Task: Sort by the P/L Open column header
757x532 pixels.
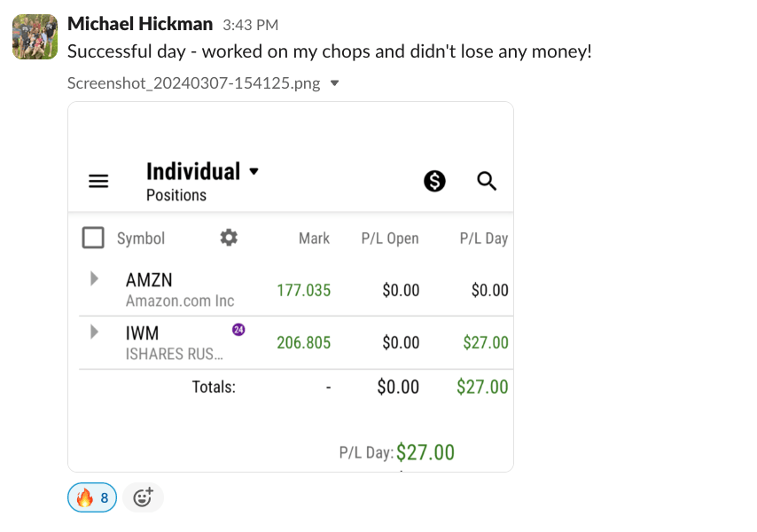Action: [x=390, y=239]
